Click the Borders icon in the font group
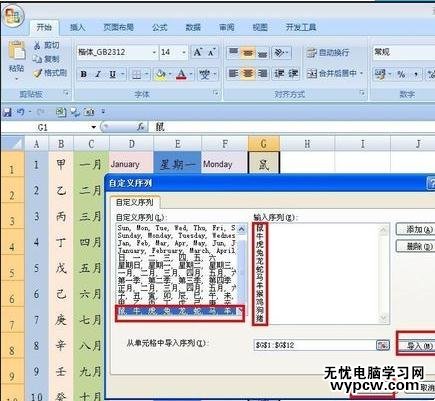This screenshot has height=401, width=435. 136,74
